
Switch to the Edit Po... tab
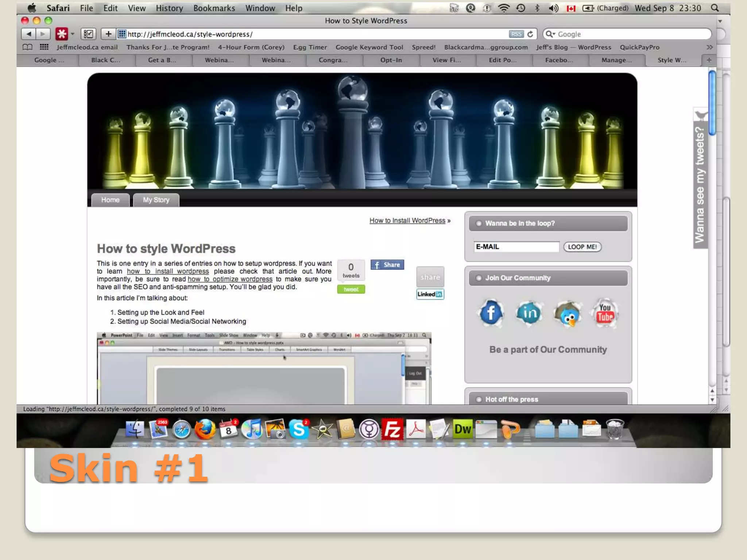pyautogui.click(x=503, y=60)
